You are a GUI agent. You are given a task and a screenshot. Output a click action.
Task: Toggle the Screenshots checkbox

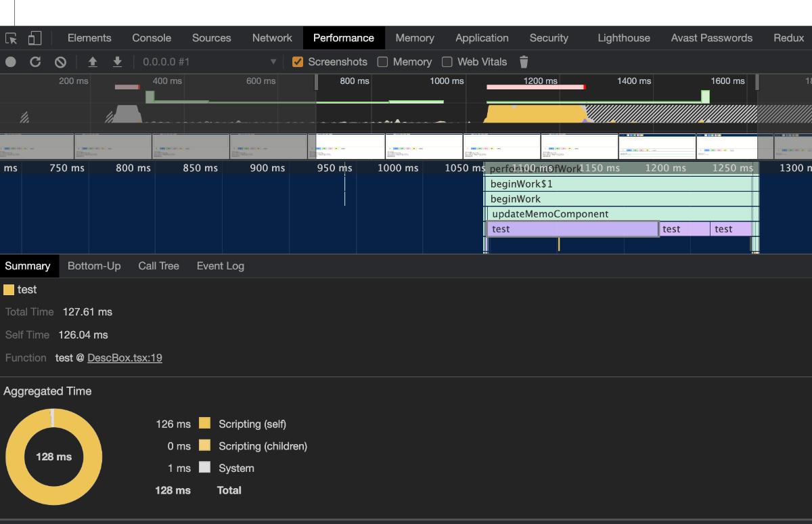(x=297, y=62)
